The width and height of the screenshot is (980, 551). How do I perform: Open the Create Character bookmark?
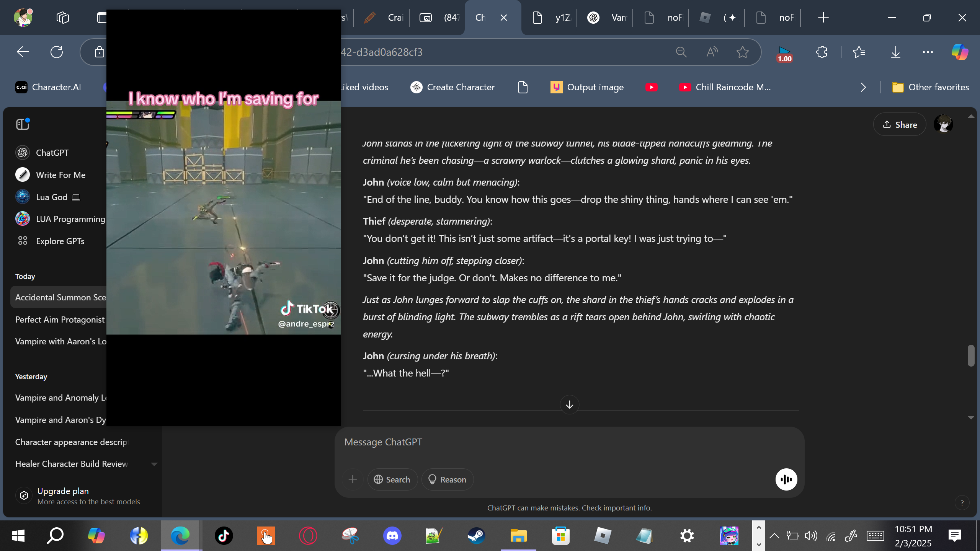pyautogui.click(x=452, y=87)
